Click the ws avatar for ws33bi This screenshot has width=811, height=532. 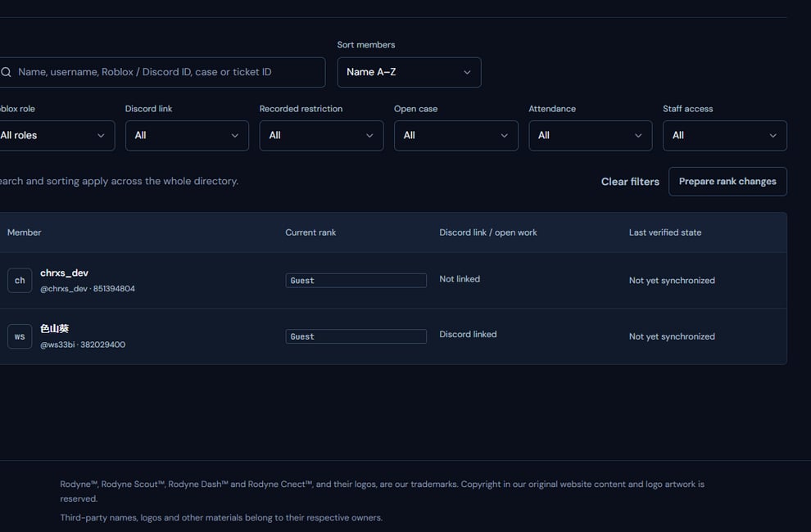tap(20, 336)
